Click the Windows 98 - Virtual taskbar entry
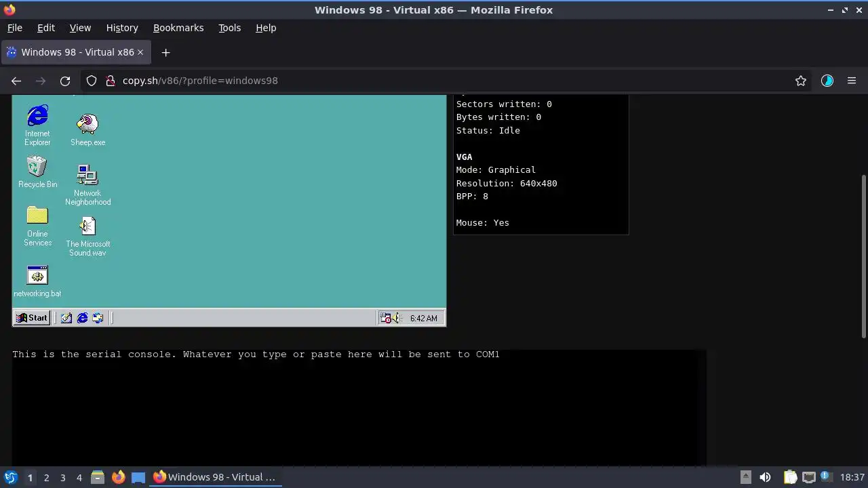 215,477
